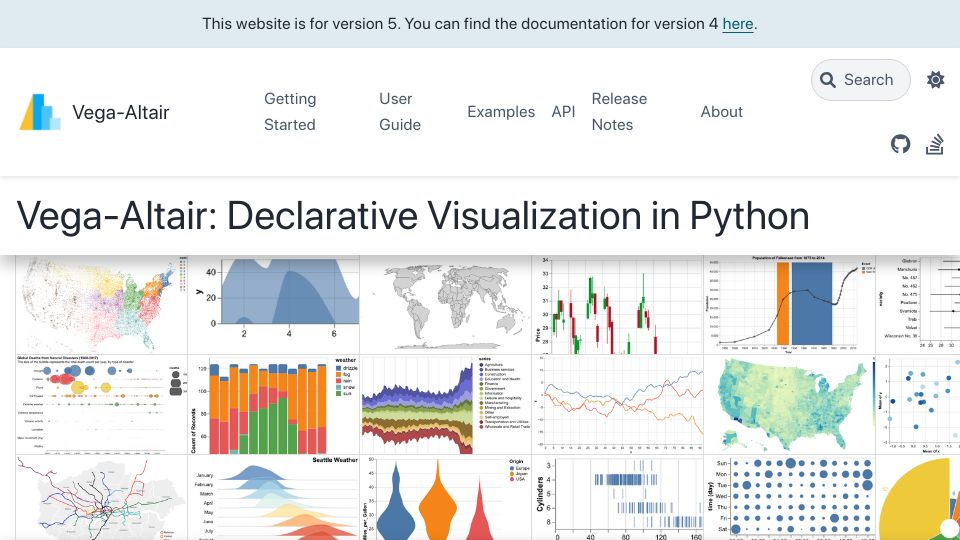Open the London tube lines map thumbnail
This screenshot has height=540, width=960.
tap(102, 497)
